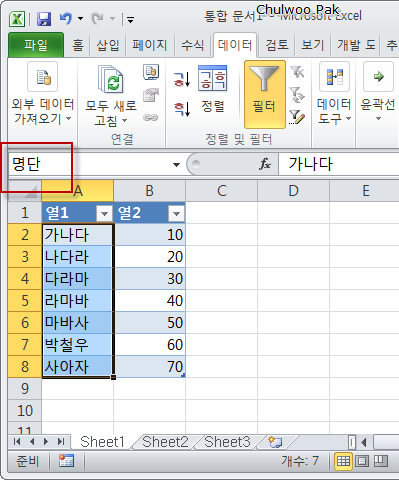
Task: Click previous sheet navigation arrow
Action: click(x=32, y=442)
